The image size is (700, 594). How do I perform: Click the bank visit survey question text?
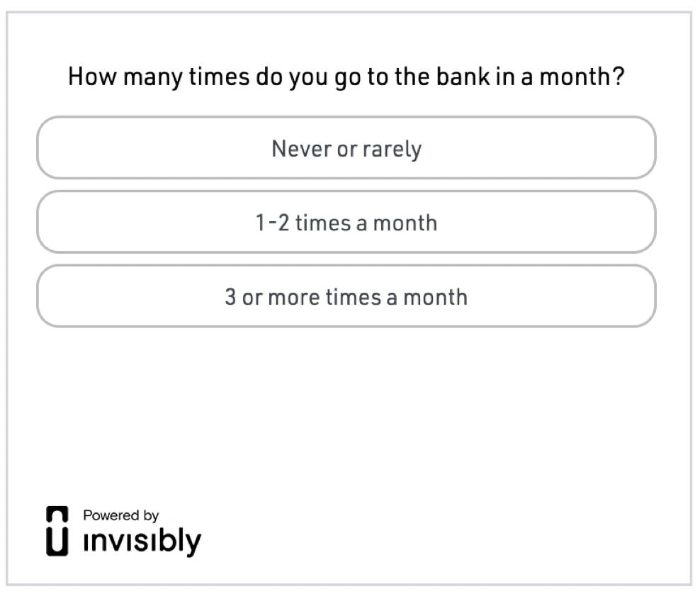click(346, 77)
